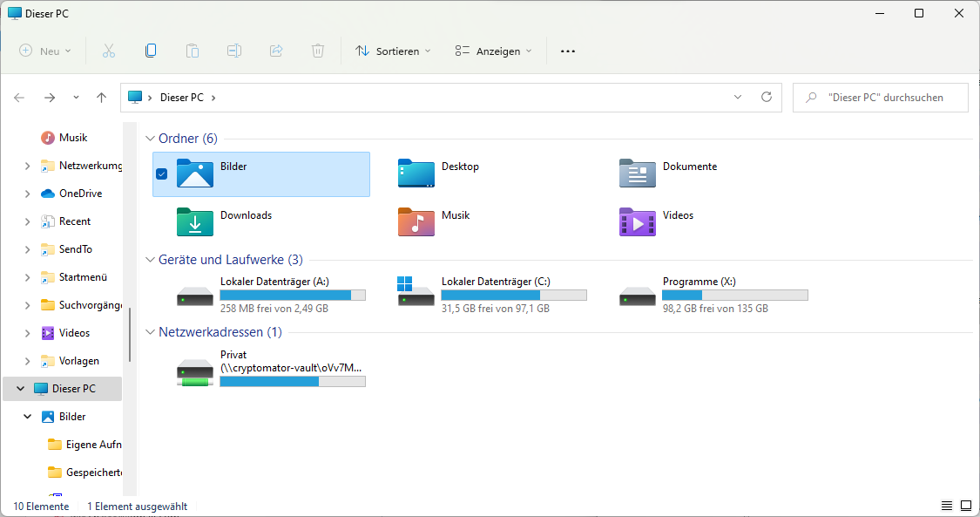Open the Sortieren dropdown
980x517 pixels.
[393, 51]
